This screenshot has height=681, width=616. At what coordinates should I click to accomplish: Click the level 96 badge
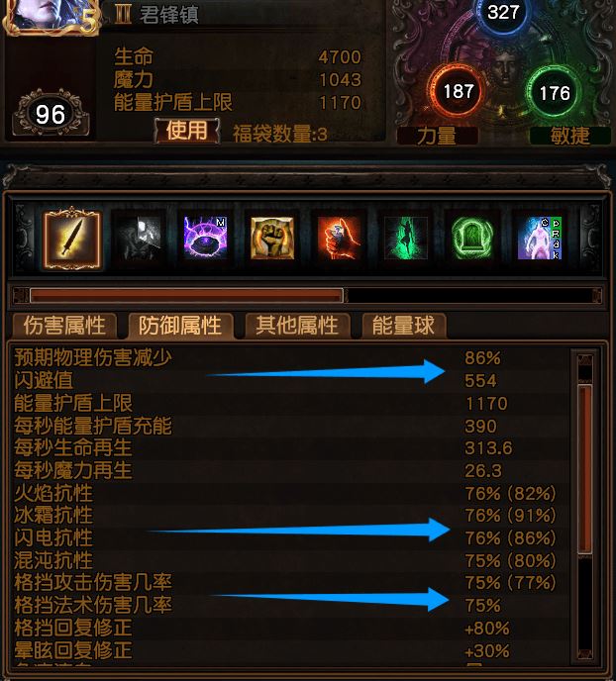tap(51, 114)
